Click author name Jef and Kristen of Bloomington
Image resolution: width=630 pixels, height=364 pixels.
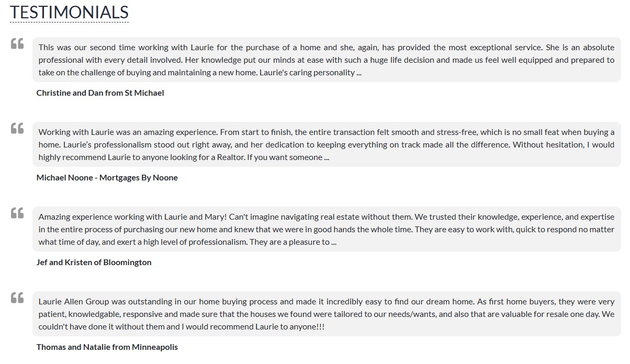pyautogui.click(x=94, y=262)
